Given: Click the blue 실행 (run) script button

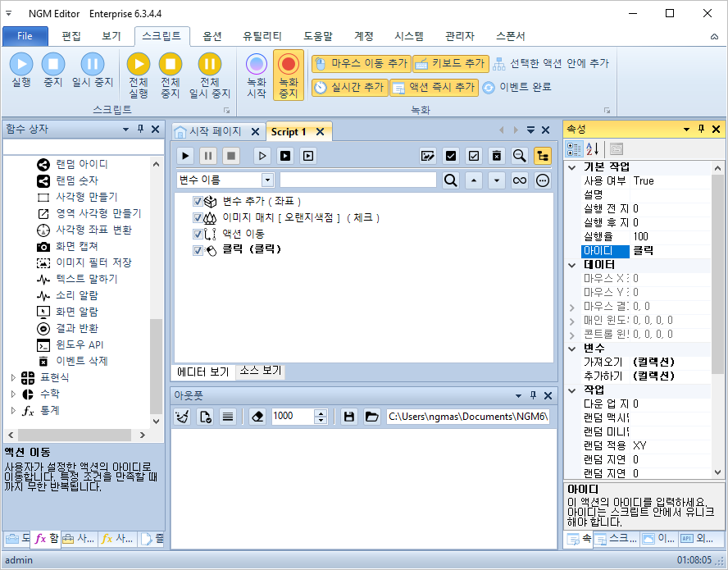Looking at the screenshot, I should 21,71.
